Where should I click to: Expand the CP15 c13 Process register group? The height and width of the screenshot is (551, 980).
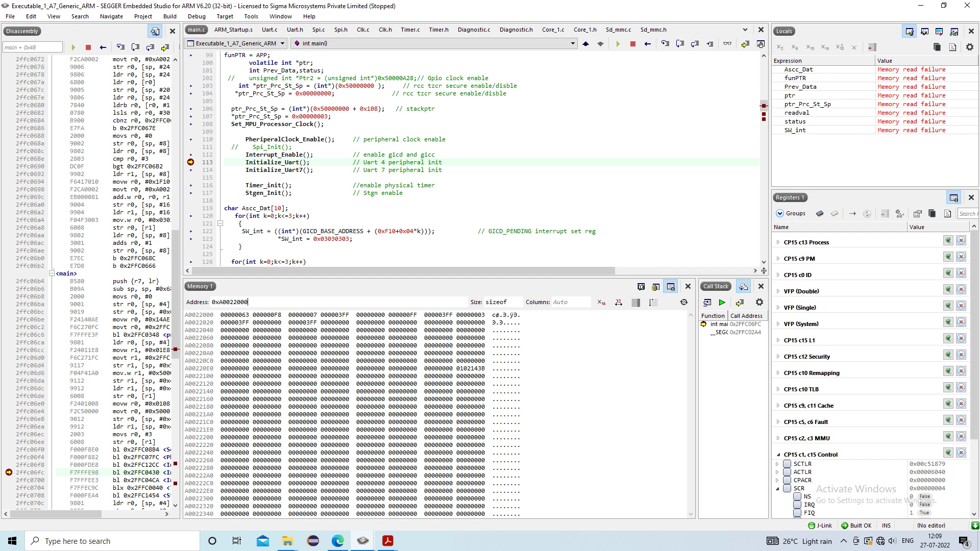click(x=778, y=242)
